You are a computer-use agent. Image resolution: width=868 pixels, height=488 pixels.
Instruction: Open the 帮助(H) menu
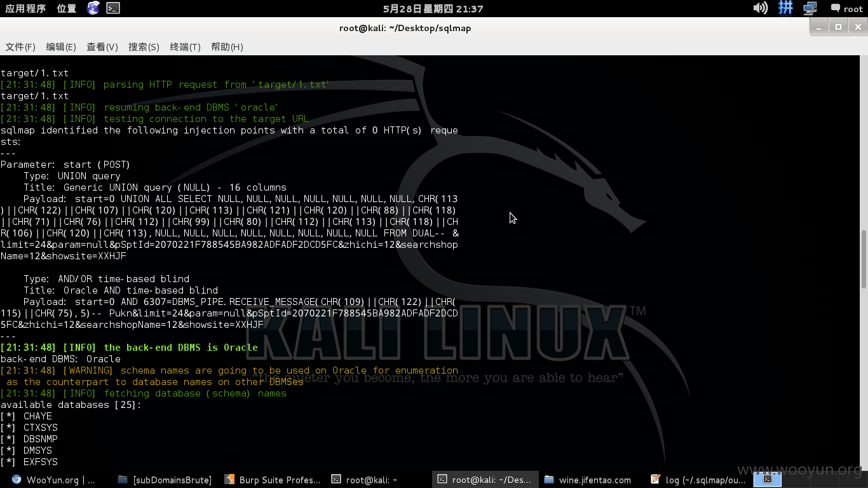point(227,47)
